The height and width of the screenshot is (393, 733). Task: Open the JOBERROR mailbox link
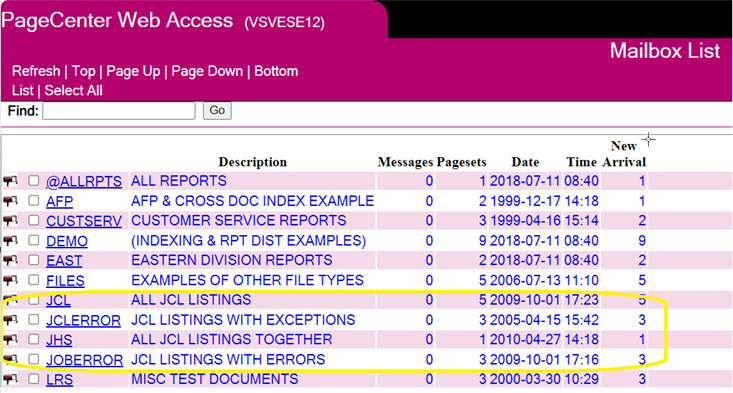coord(84,360)
